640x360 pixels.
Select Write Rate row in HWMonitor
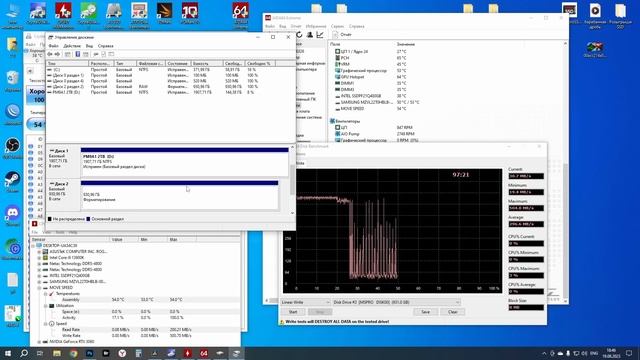tap(136, 336)
